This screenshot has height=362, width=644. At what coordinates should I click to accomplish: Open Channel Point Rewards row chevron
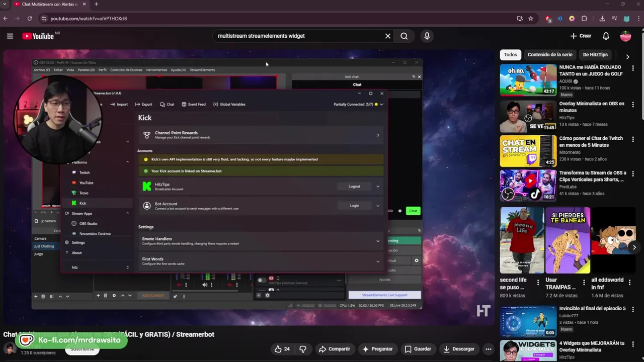click(x=378, y=135)
